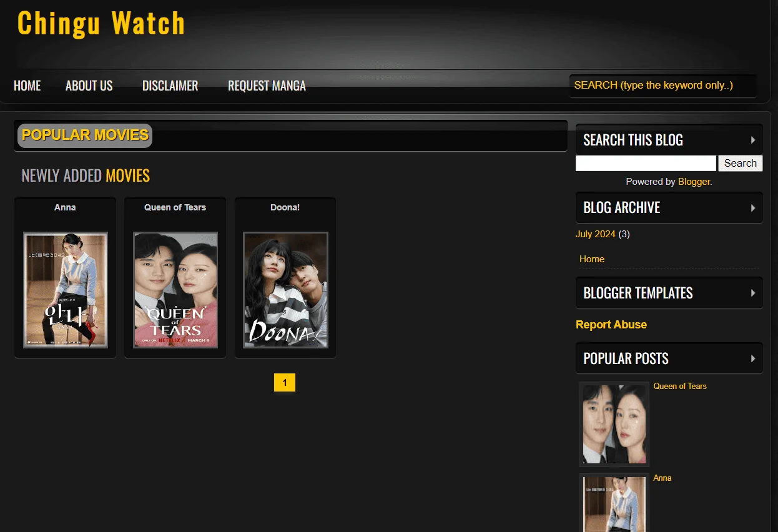Image resolution: width=778 pixels, height=532 pixels.
Task: Toggle the Popular Posts widget arrow
Action: coord(753,358)
